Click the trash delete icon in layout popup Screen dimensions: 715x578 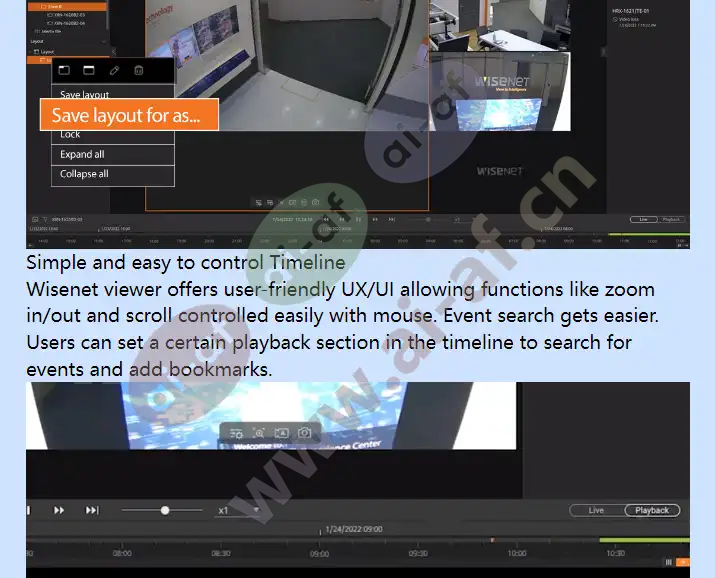(x=139, y=70)
